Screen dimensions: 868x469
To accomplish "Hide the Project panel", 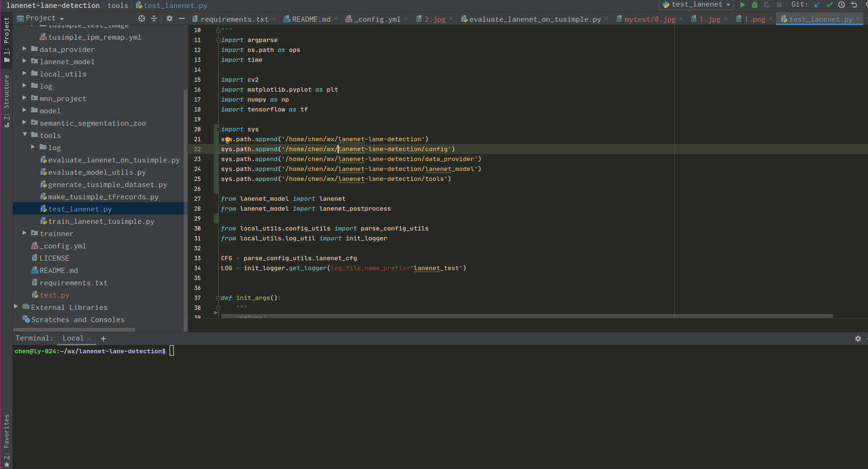I will [x=182, y=18].
